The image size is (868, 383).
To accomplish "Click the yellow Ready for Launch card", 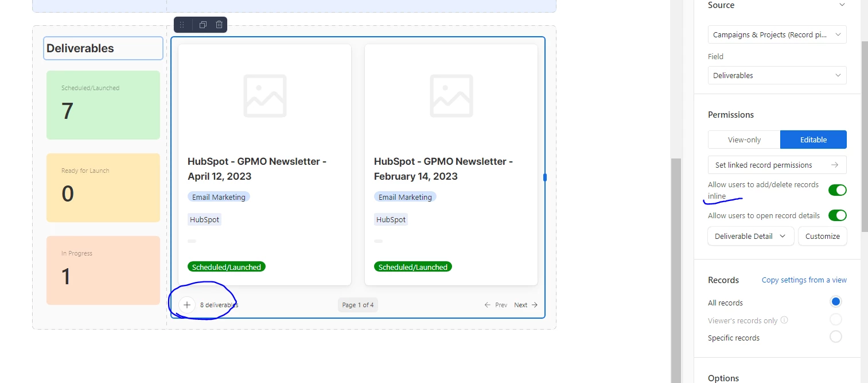I will 103,188.
